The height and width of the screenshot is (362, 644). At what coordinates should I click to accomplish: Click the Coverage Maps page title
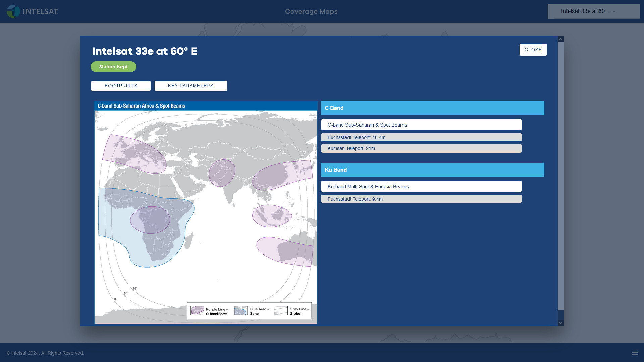[311, 12]
